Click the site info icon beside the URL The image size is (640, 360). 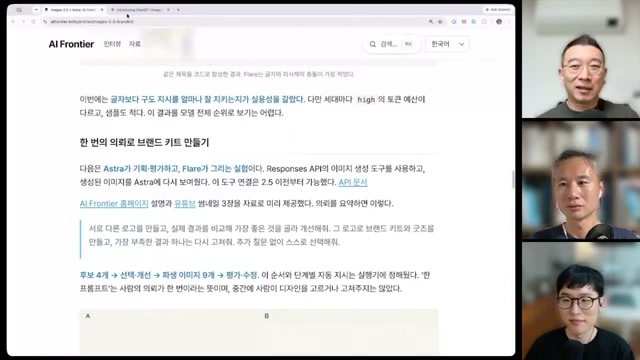pyautogui.click(x=45, y=21)
